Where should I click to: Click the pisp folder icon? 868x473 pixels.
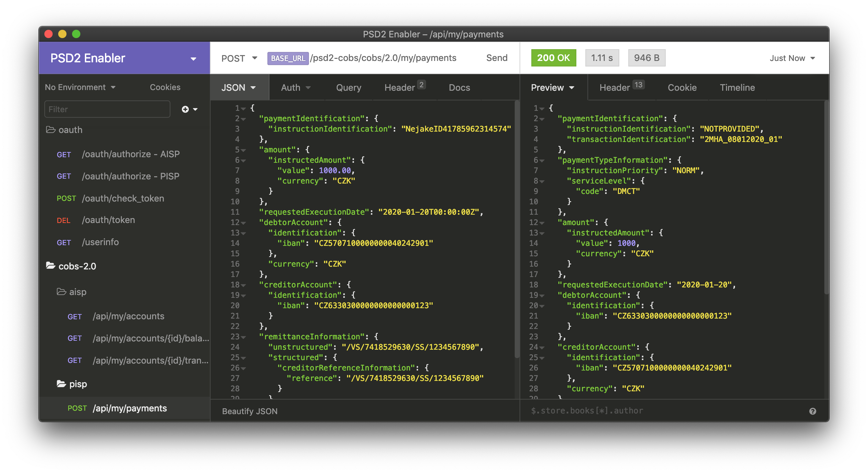(x=62, y=384)
